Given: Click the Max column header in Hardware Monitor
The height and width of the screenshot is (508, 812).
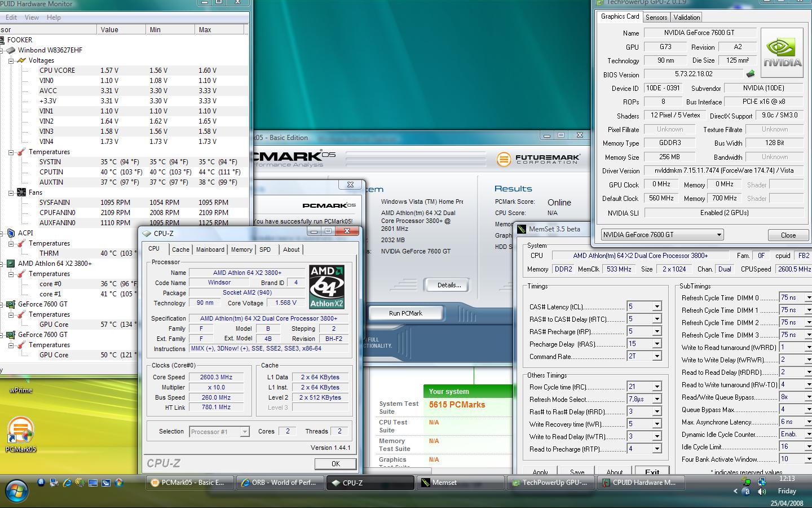Looking at the screenshot, I should pos(221,29).
